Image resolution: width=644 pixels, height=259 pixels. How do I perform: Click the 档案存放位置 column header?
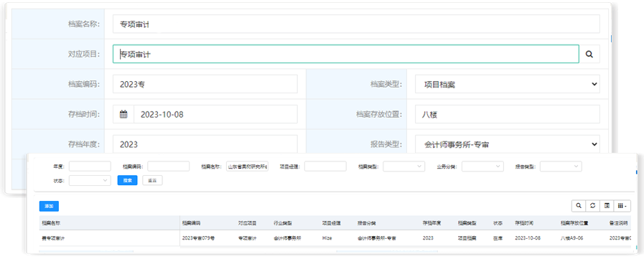574,223
